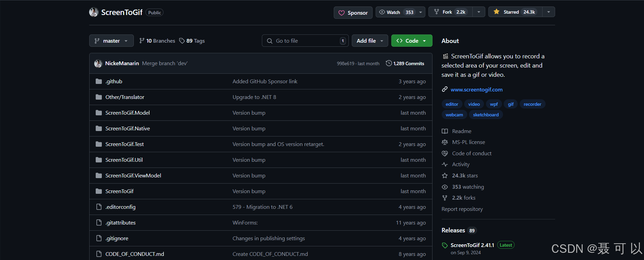Open the 89 Tags link
Image resolution: width=644 pixels, height=260 pixels.
coord(192,41)
